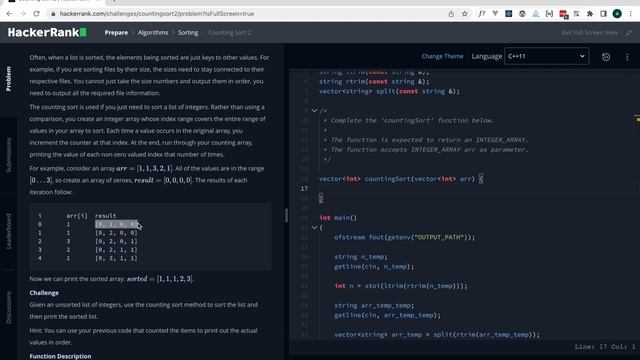Select the Leaderboard side tab
This screenshot has height=360, width=640.
tap(9, 231)
